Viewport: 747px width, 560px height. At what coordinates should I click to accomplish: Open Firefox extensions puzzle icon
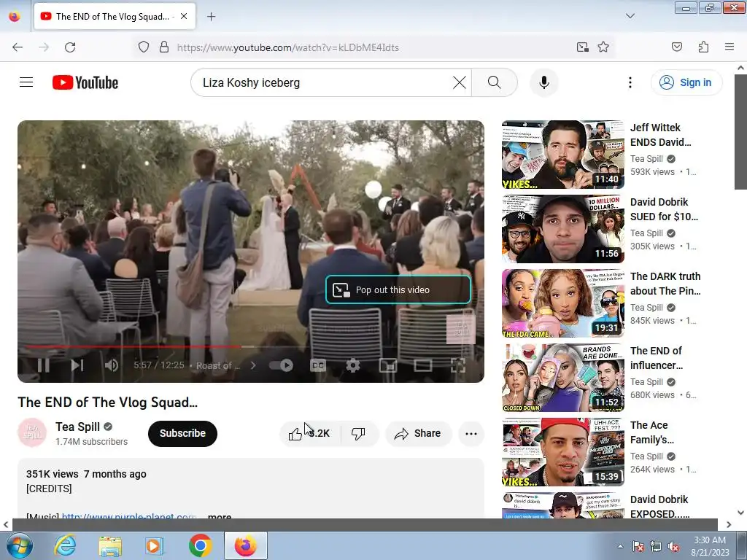click(x=703, y=47)
